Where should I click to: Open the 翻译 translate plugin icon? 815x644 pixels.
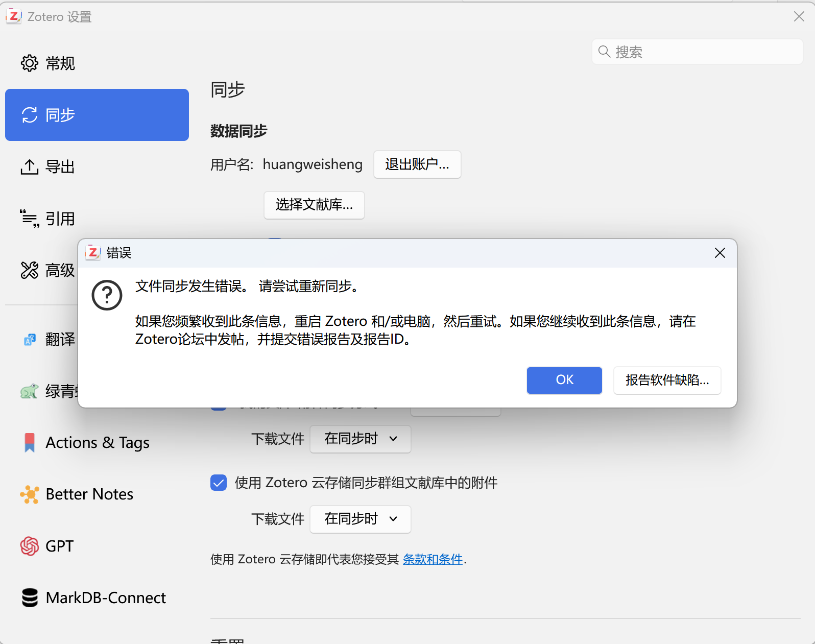tap(30, 340)
